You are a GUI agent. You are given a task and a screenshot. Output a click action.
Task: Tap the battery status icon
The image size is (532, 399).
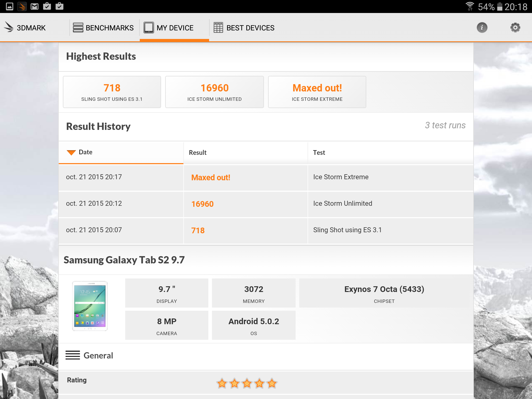tap(500, 6)
